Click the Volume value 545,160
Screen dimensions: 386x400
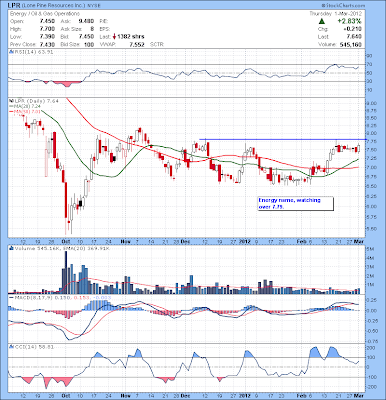click(x=351, y=44)
